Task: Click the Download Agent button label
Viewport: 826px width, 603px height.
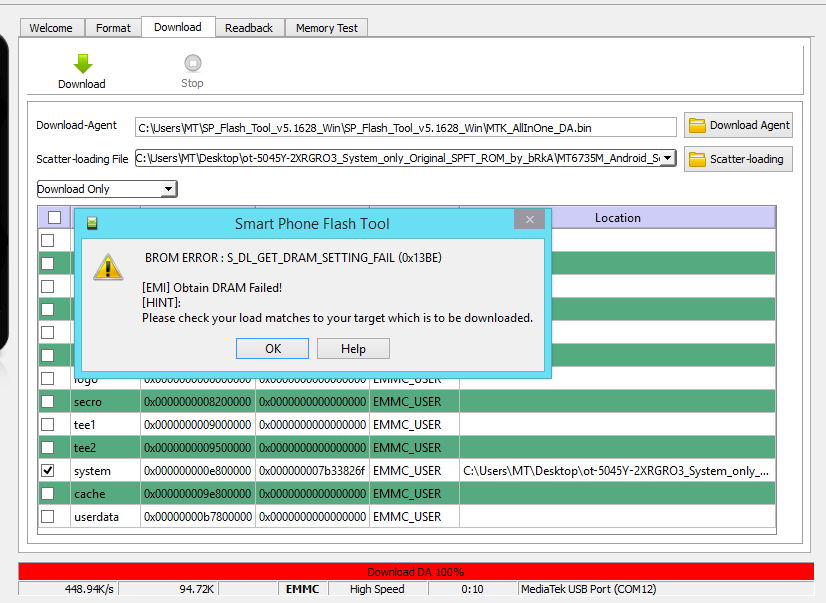Action: 750,125
